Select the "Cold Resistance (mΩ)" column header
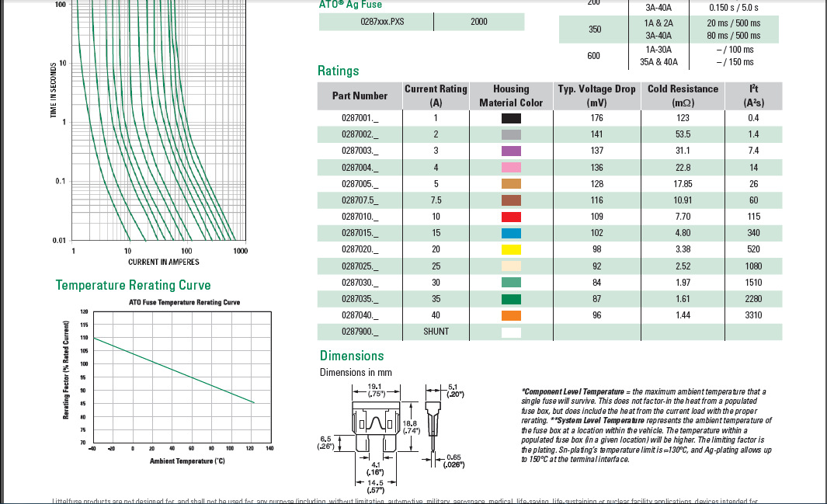This screenshot has height=504, width=827. [683, 96]
